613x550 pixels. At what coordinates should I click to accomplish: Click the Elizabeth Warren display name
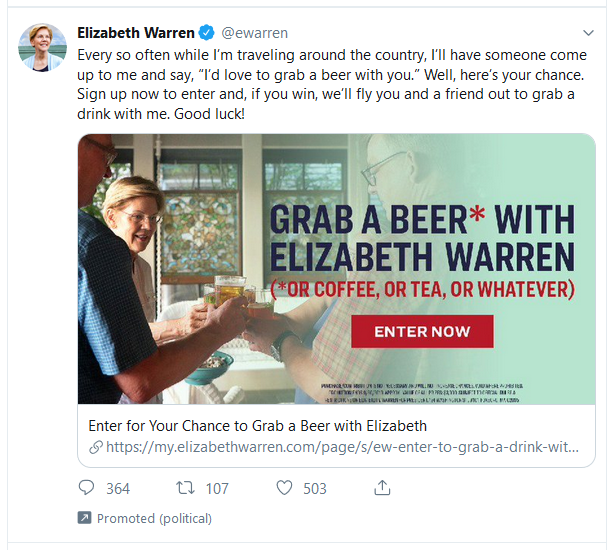click(x=136, y=33)
